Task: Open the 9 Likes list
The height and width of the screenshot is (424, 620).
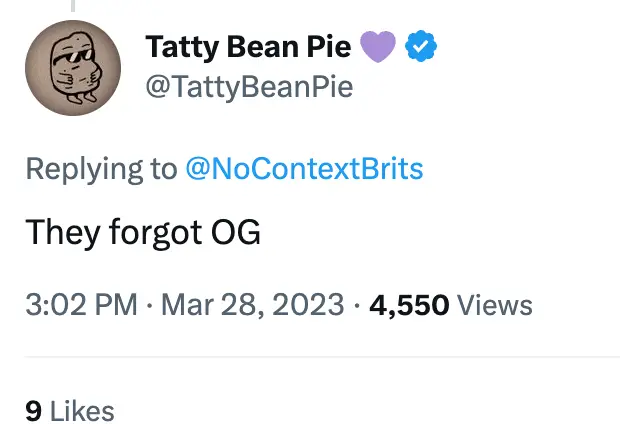Action: point(70,410)
